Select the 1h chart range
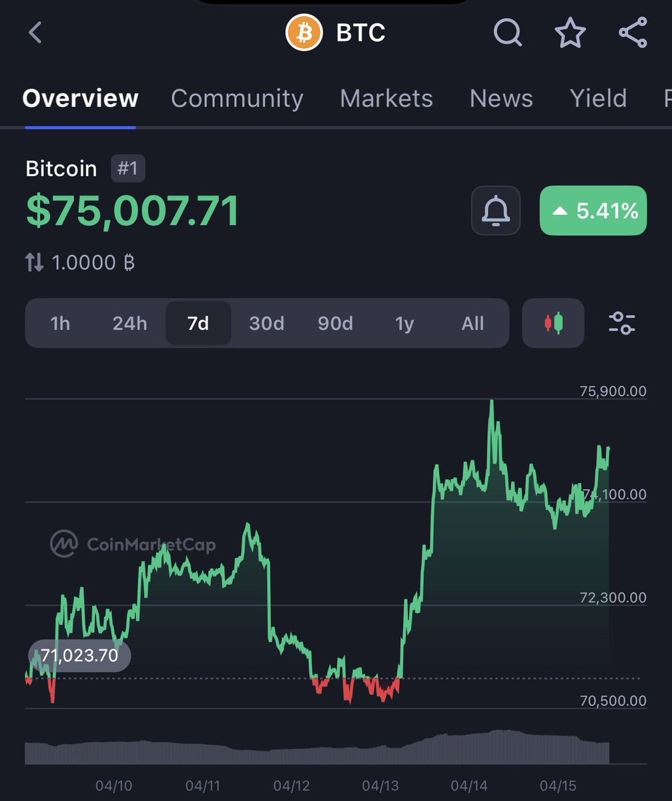This screenshot has width=672, height=801. [x=60, y=324]
